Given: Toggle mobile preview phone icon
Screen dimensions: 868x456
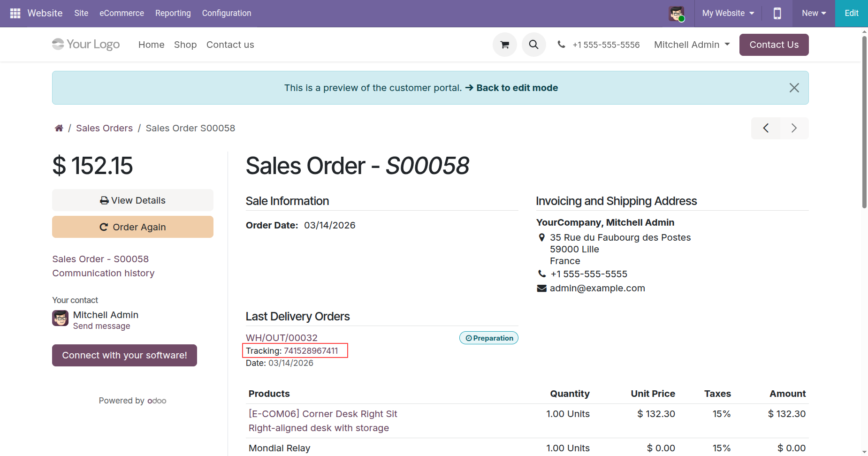Looking at the screenshot, I should coord(777,13).
